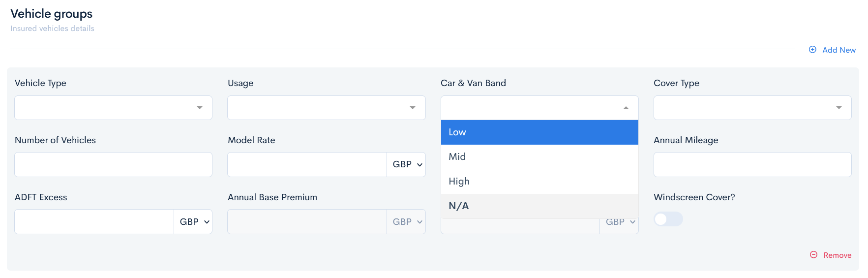Expand the Usage dropdown
The image size is (868, 278).
326,108
